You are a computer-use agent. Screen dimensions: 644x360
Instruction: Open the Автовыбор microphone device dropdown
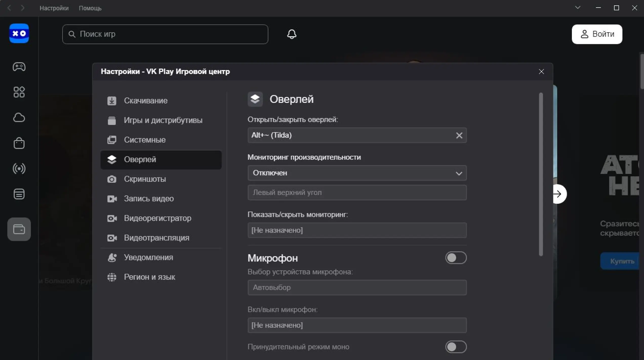click(x=357, y=288)
